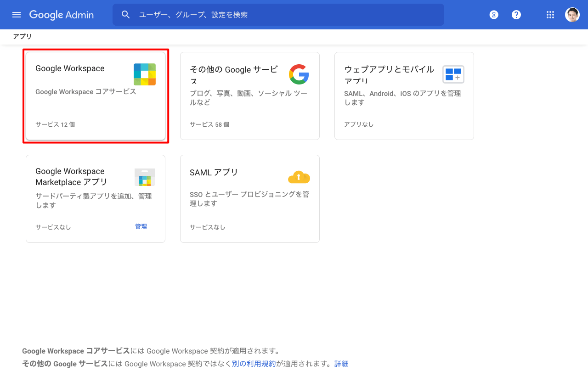The width and height of the screenshot is (588, 382).
Task: Click the 管理 link in Marketplace card
Action: 141,226
